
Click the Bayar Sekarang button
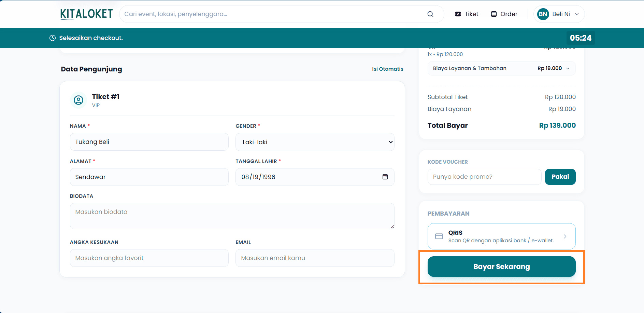tap(501, 267)
